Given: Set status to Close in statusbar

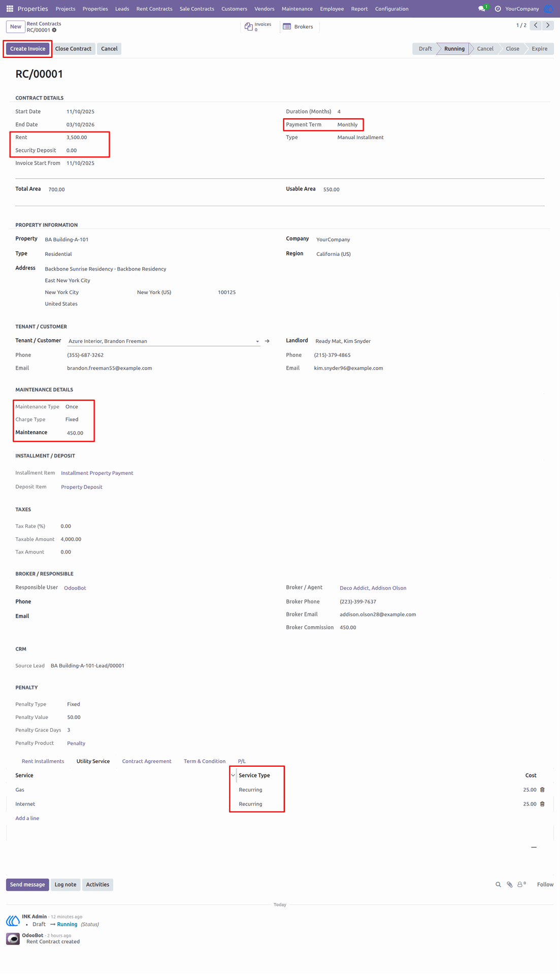Looking at the screenshot, I should [512, 49].
